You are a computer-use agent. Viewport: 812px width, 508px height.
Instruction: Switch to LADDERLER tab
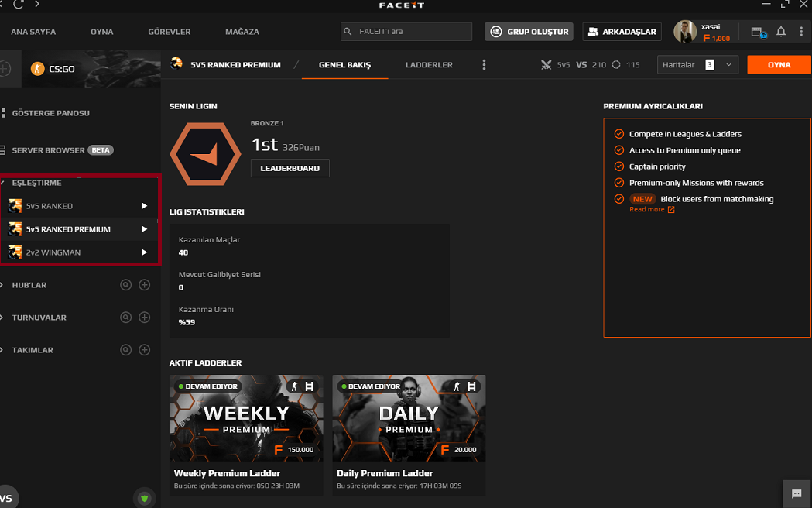(x=429, y=65)
